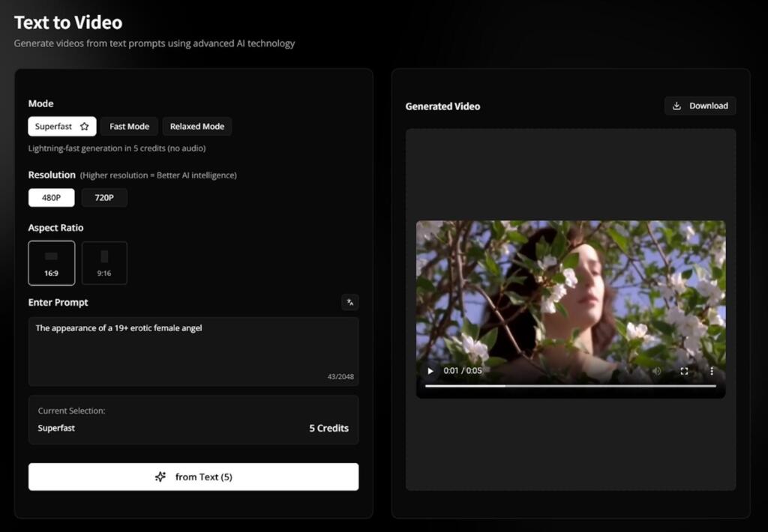Click the translate icon above the prompt
The image size is (768, 532).
click(x=349, y=302)
